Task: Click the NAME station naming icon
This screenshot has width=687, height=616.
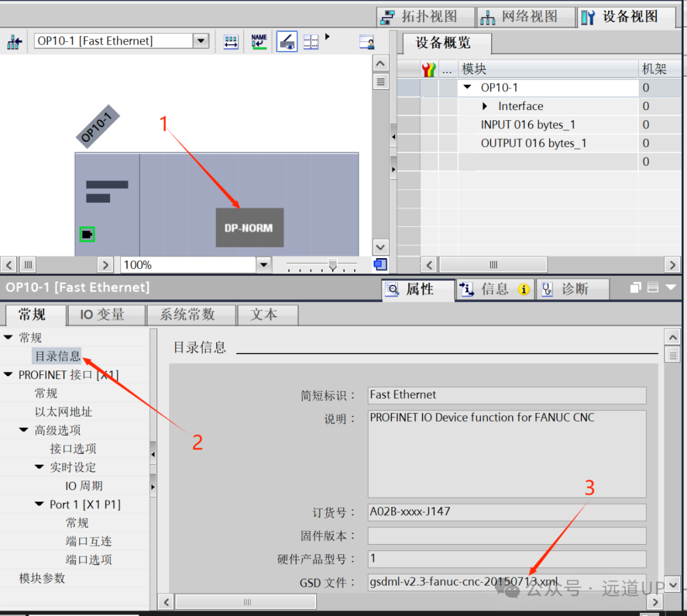Action: (x=259, y=41)
